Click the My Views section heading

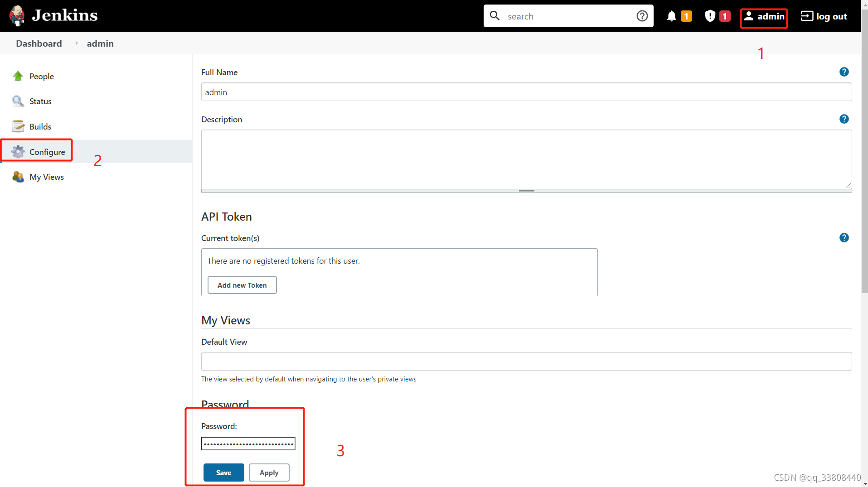click(x=226, y=320)
